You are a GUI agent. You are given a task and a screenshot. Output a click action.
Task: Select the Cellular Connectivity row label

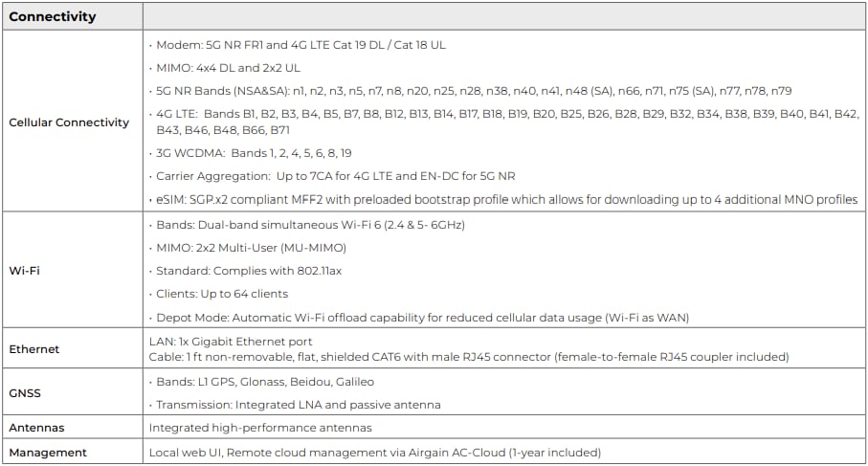(69, 122)
